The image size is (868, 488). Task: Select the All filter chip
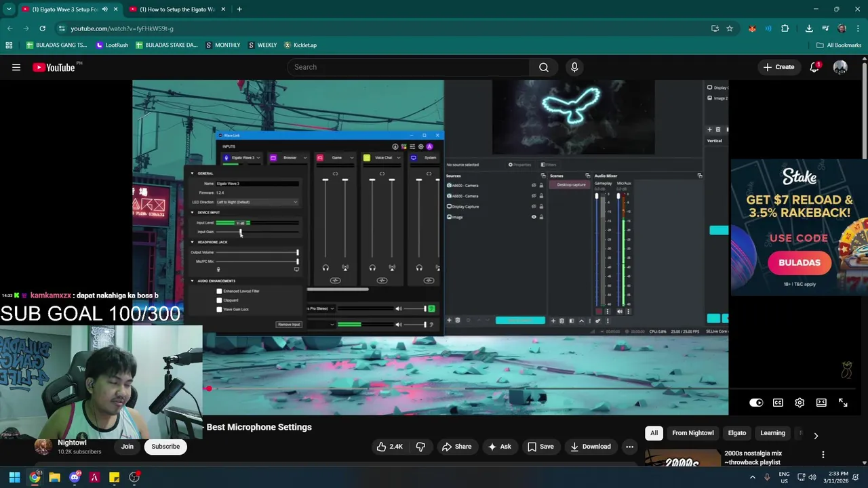[x=654, y=433]
